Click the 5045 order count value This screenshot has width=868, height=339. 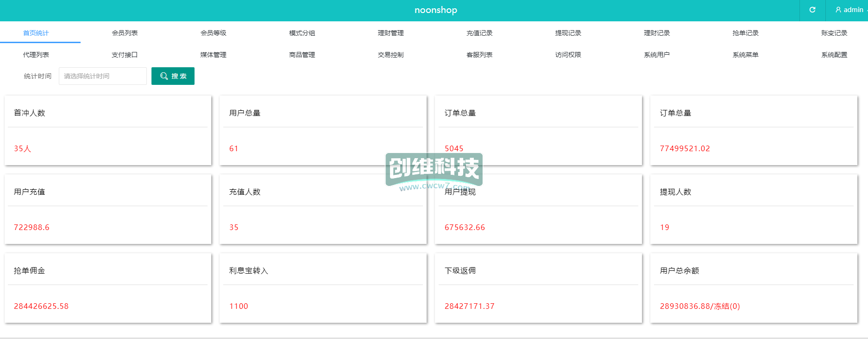point(454,148)
